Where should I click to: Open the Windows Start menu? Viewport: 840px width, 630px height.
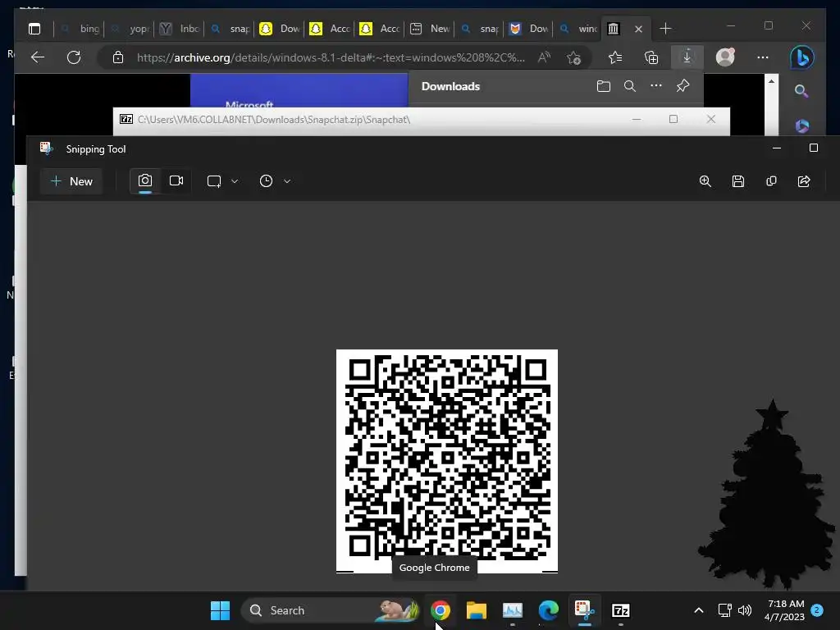[220, 610]
